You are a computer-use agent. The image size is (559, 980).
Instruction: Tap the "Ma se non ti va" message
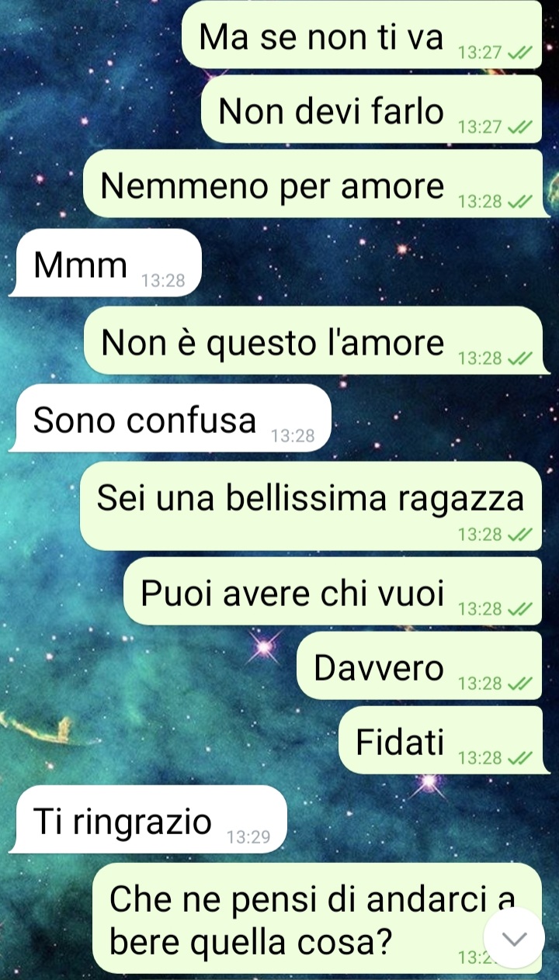tap(362, 34)
